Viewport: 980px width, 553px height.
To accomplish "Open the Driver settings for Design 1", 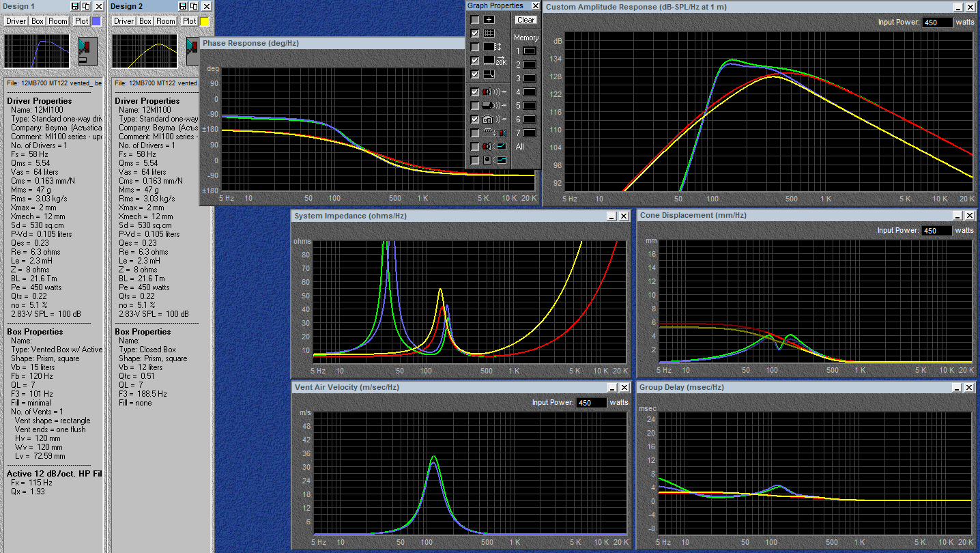I will click(16, 21).
